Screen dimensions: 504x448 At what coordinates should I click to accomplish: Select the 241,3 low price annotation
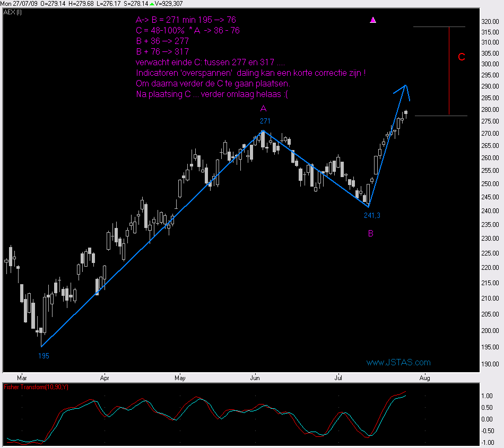(372, 215)
